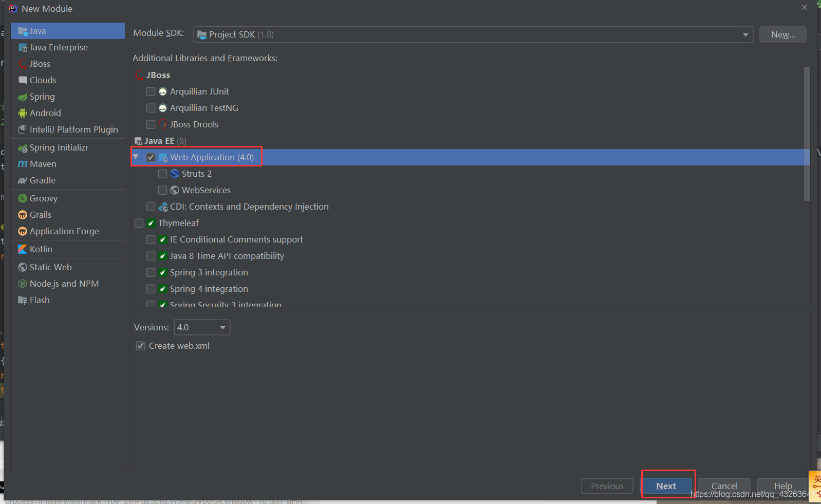Choose IntelliJ Platform Plugin icon

coord(23,129)
